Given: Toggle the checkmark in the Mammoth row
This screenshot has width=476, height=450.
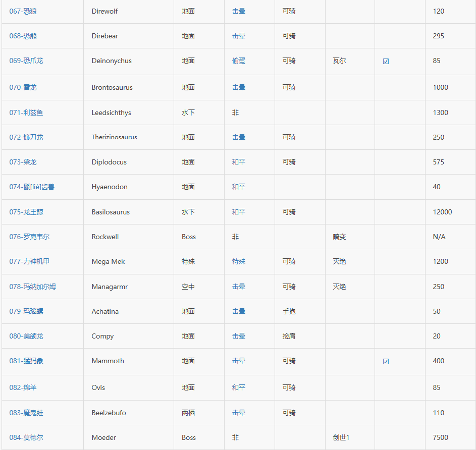Looking at the screenshot, I should tap(386, 361).
